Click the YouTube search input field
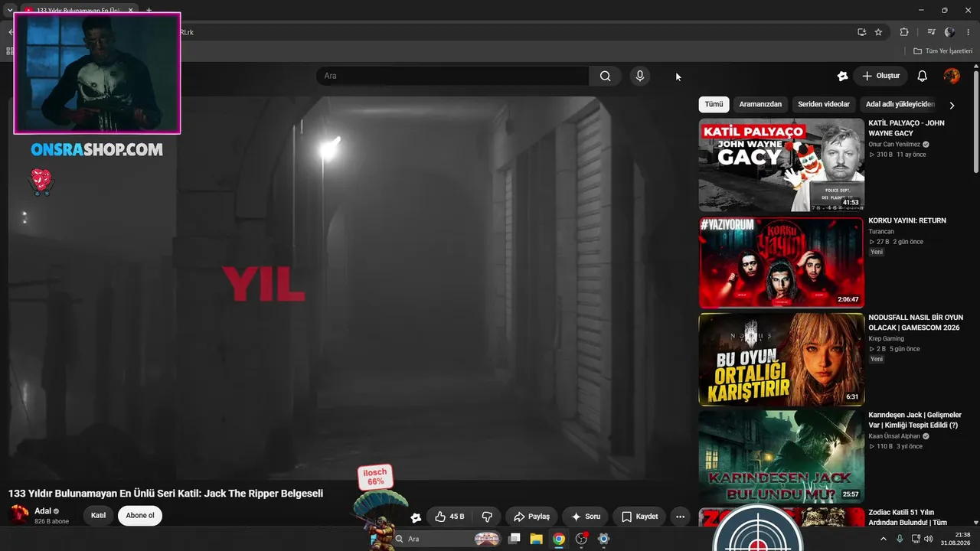 click(452, 76)
